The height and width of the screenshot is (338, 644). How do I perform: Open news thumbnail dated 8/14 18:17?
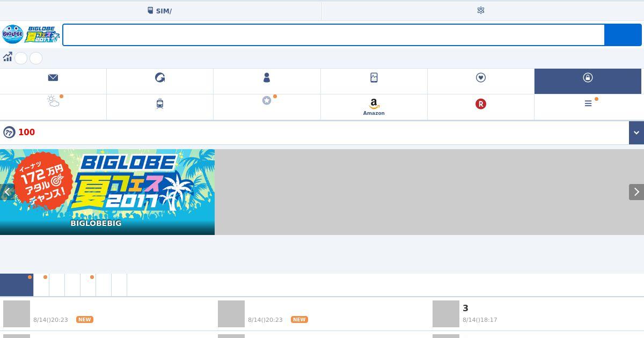(446, 314)
